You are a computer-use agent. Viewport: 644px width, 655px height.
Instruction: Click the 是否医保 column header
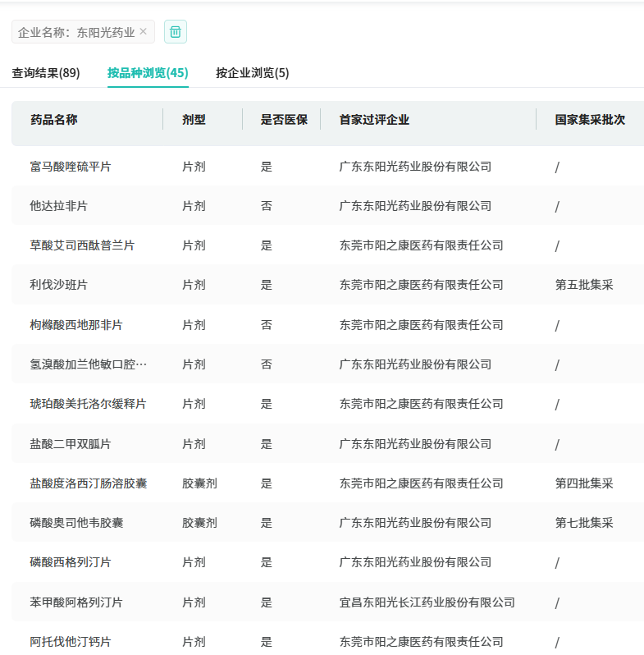[x=284, y=120]
